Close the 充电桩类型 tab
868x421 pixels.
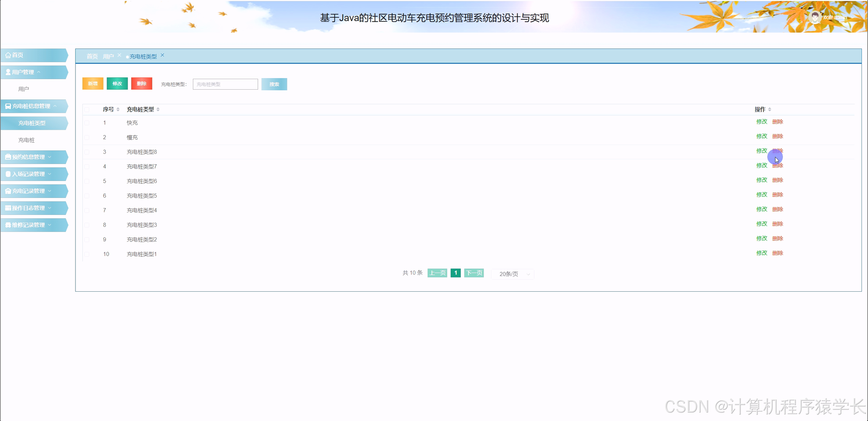pos(162,55)
